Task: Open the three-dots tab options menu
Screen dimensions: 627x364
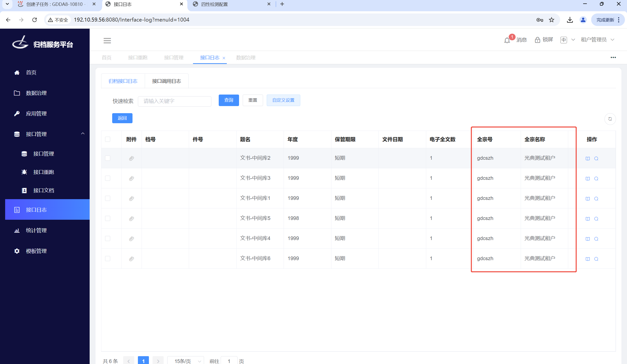Action: point(613,58)
